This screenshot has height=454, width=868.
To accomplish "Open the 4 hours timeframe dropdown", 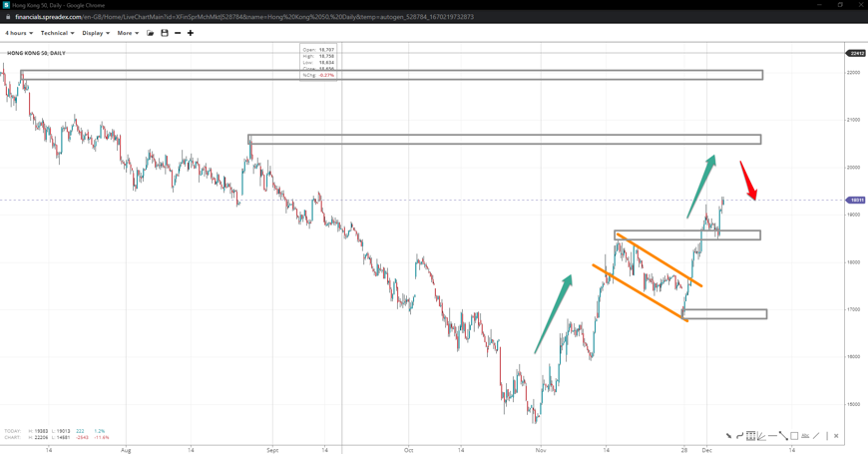I will pyautogui.click(x=19, y=33).
